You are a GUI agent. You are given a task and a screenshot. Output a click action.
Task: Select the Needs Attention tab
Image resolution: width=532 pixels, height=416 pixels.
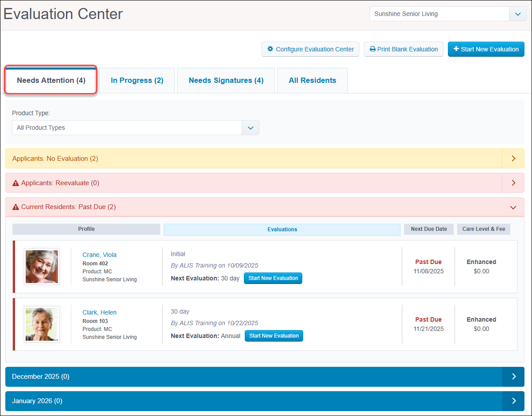click(x=50, y=80)
